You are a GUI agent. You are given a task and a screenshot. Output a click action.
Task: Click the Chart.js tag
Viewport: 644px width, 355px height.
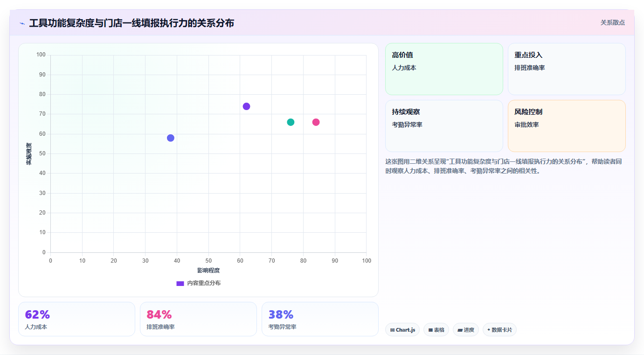[x=402, y=330]
